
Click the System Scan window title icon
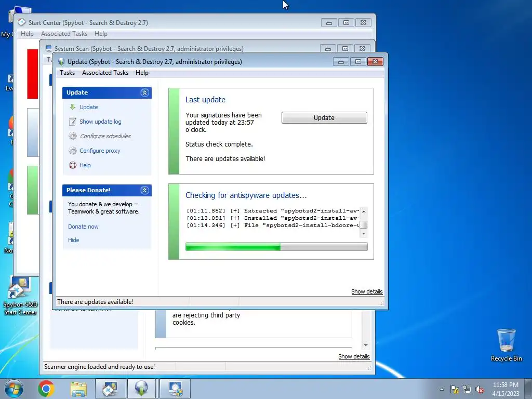coord(49,48)
